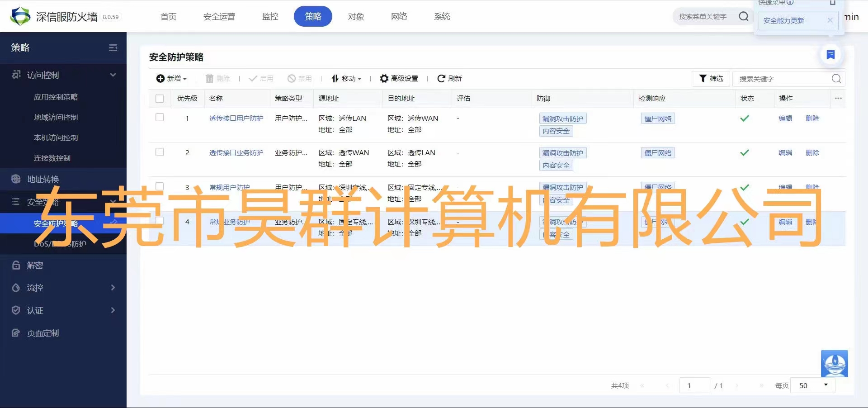Select checkbox for priority 1 policy
Viewport: 868px width, 408px height.
pyautogui.click(x=160, y=118)
